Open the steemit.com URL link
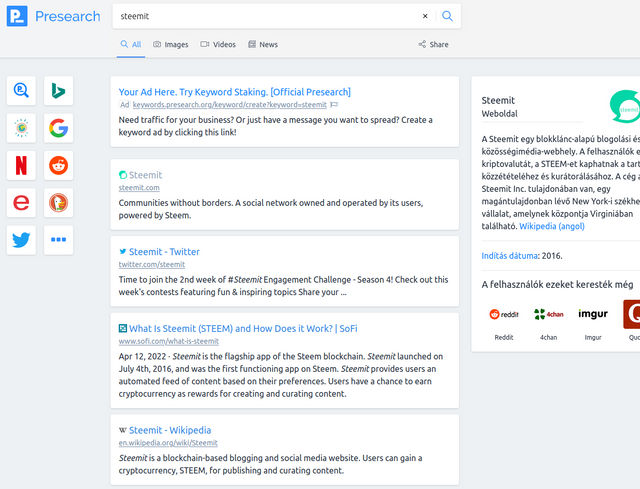Screen dimensions: 640x489 (139, 188)
